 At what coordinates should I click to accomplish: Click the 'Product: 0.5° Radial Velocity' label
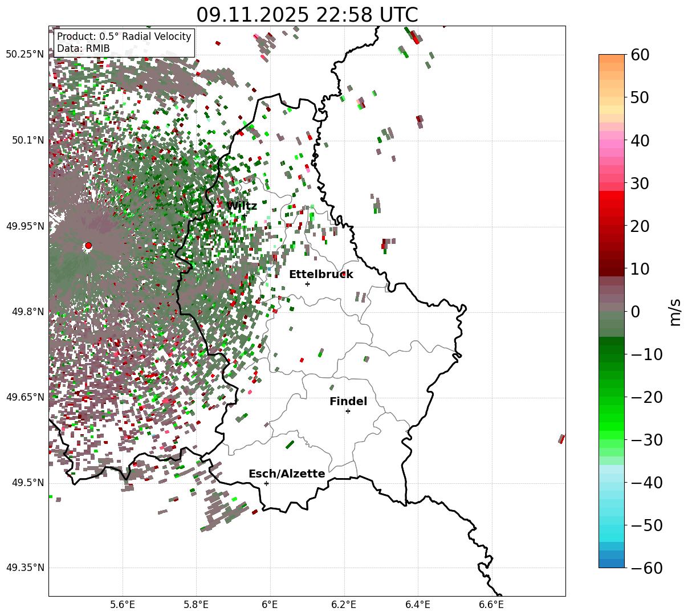pyautogui.click(x=124, y=36)
